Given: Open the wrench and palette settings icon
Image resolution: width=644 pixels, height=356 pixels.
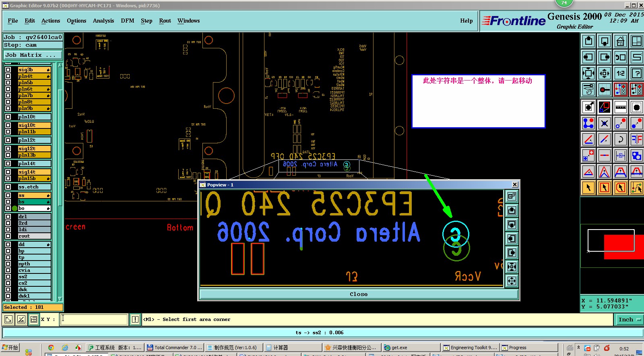Looking at the screenshot, I should (x=588, y=89).
